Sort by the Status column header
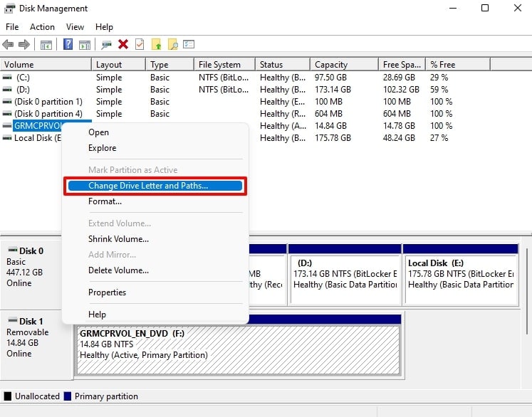532x417 pixels. [283, 65]
